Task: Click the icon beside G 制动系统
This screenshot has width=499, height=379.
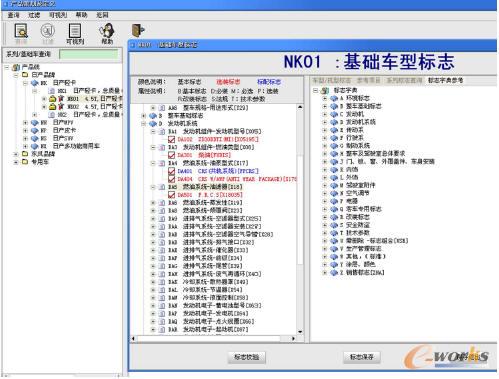Action: tap(334, 146)
